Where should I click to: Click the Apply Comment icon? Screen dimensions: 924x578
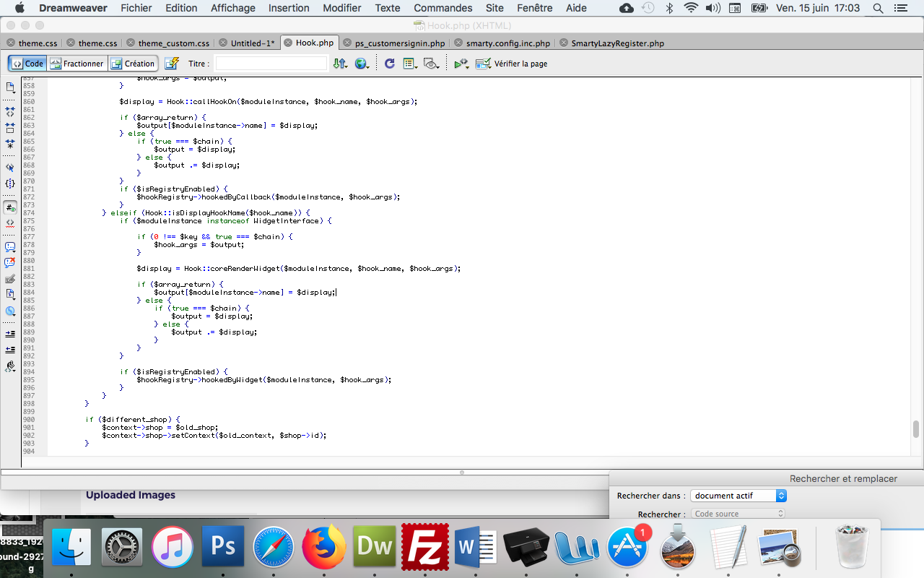[x=10, y=247]
